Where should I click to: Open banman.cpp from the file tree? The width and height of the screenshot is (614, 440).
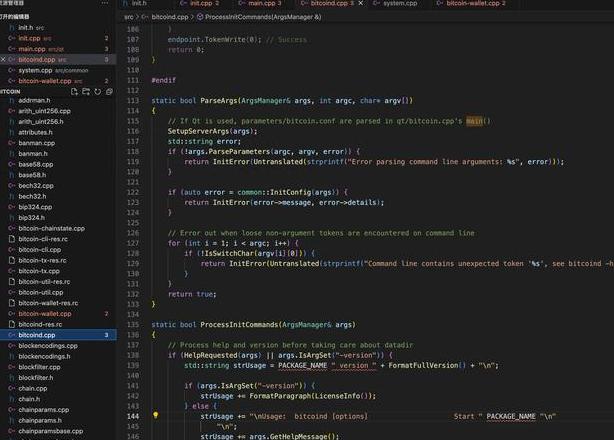(x=58, y=143)
